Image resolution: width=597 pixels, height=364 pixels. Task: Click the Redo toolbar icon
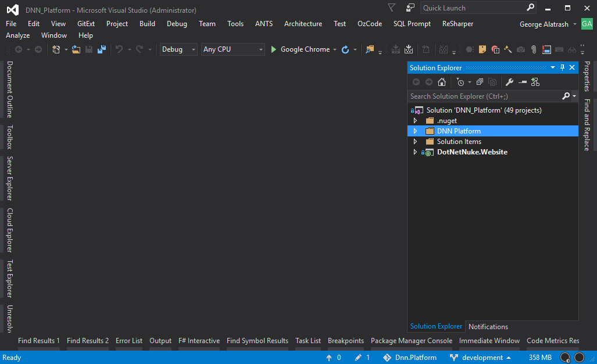[x=140, y=49]
